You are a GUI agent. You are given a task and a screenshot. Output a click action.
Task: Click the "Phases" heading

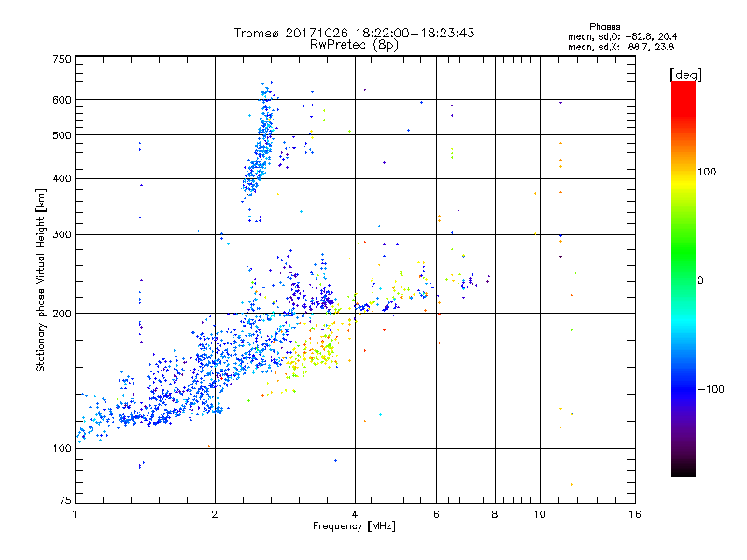tap(604, 27)
